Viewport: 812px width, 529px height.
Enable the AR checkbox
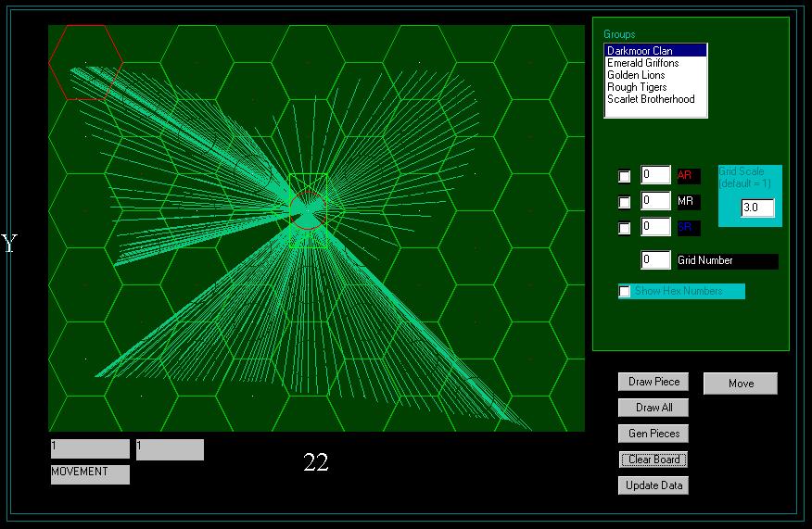625,176
